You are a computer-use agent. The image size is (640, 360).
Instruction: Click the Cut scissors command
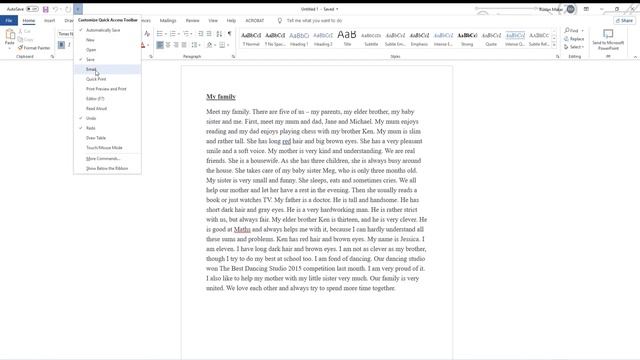pos(24,31)
